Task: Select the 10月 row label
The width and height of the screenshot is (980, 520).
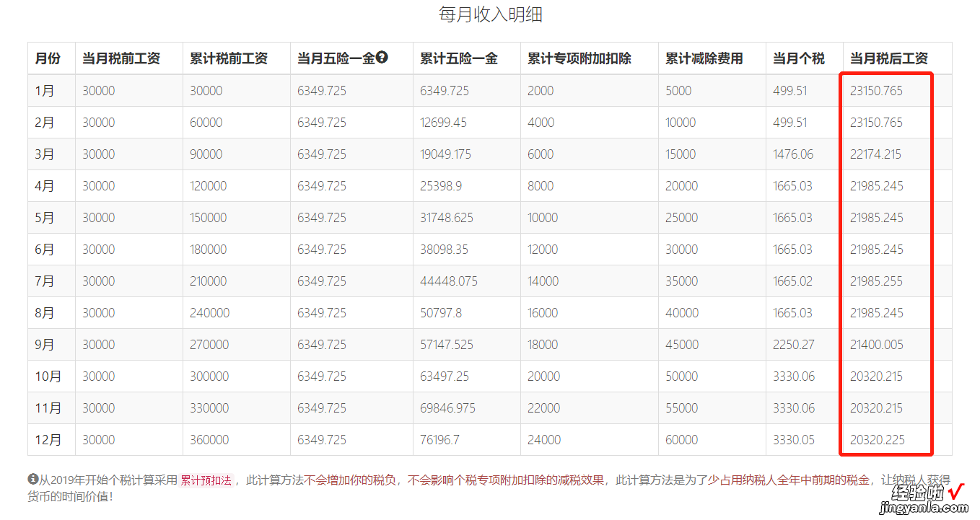Action: pos(48,376)
